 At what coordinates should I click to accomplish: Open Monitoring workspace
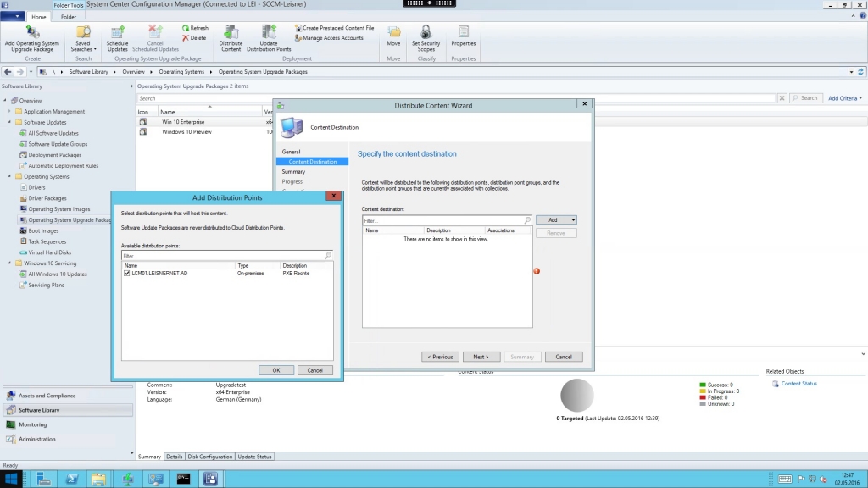coord(68,425)
